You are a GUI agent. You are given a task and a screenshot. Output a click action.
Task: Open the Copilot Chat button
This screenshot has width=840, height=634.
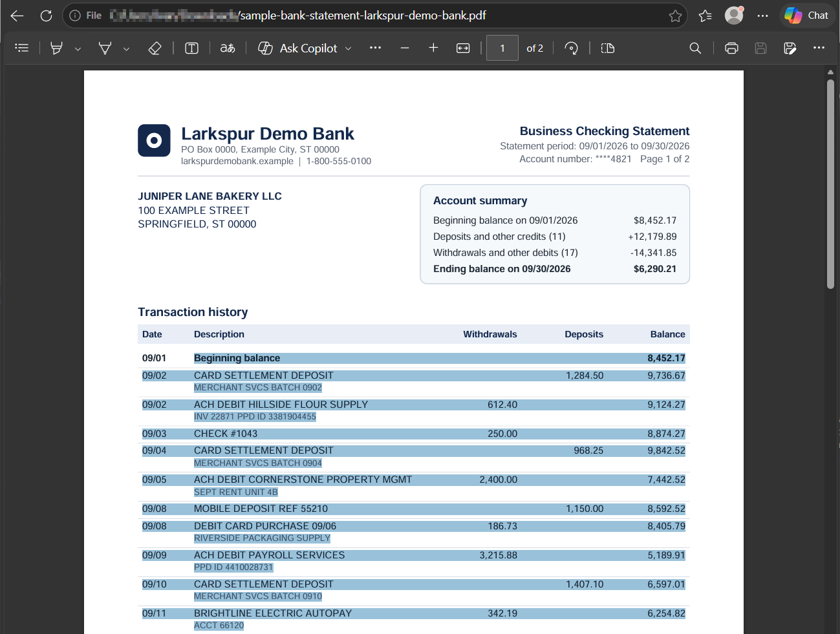coord(806,16)
